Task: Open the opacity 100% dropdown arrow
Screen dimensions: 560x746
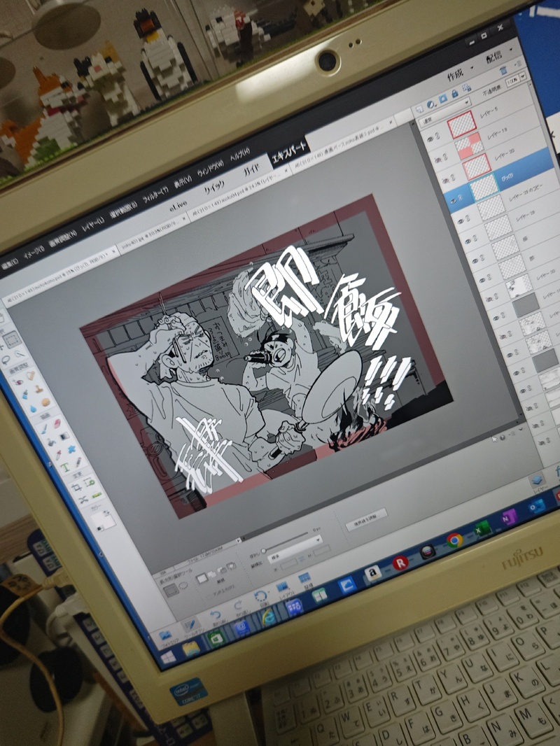Action: tap(523, 76)
